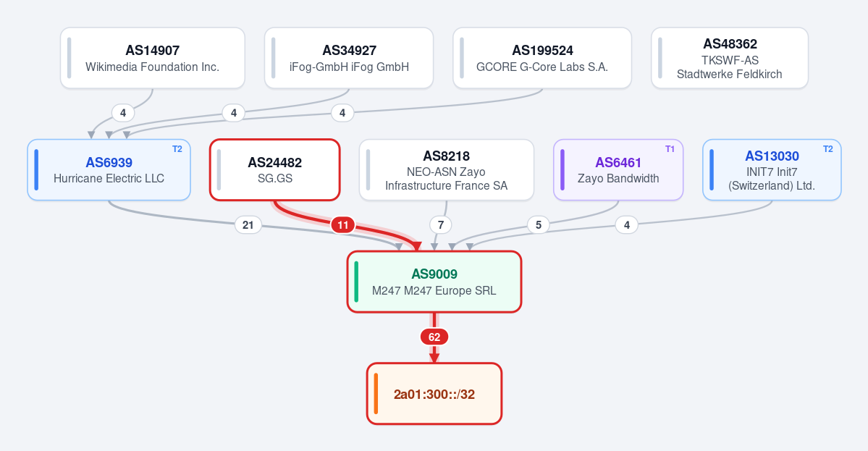Click the 4 badge below Wikimedia node
Image resolution: width=868 pixels, height=451 pixels.
click(123, 113)
